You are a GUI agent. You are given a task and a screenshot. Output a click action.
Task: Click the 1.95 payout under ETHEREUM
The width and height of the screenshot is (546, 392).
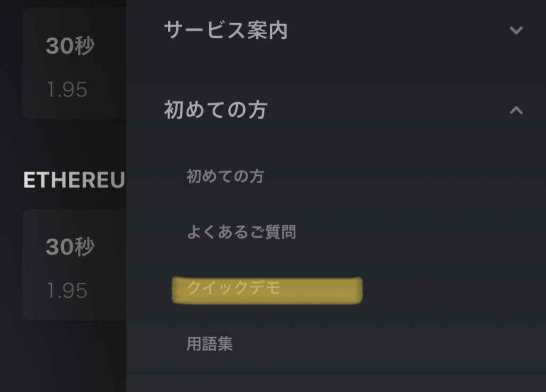tap(67, 291)
